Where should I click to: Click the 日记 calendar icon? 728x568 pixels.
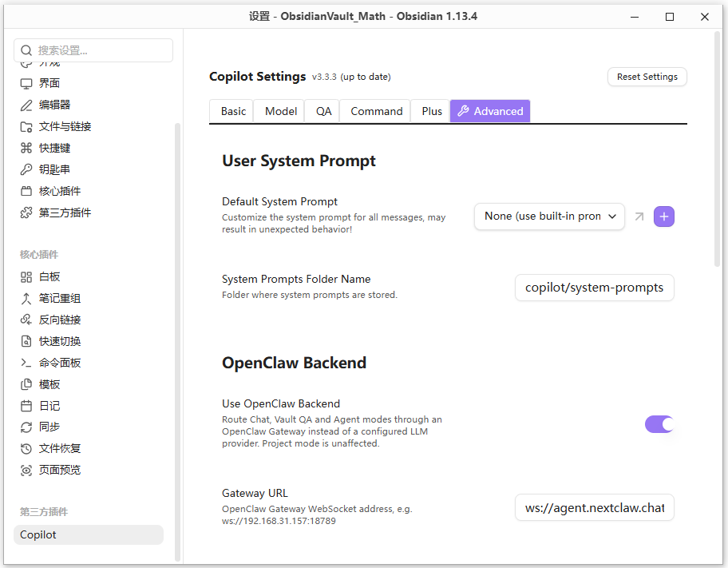pyautogui.click(x=26, y=406)
